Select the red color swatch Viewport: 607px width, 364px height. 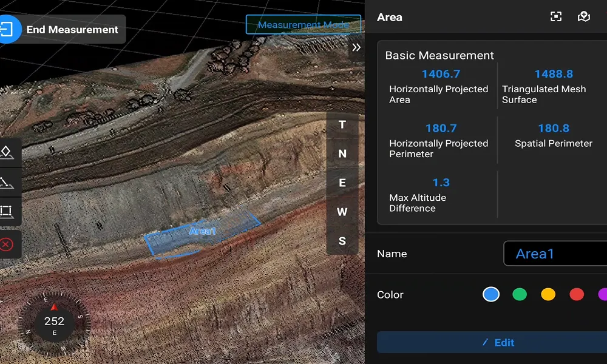click(x=577, y=295)
